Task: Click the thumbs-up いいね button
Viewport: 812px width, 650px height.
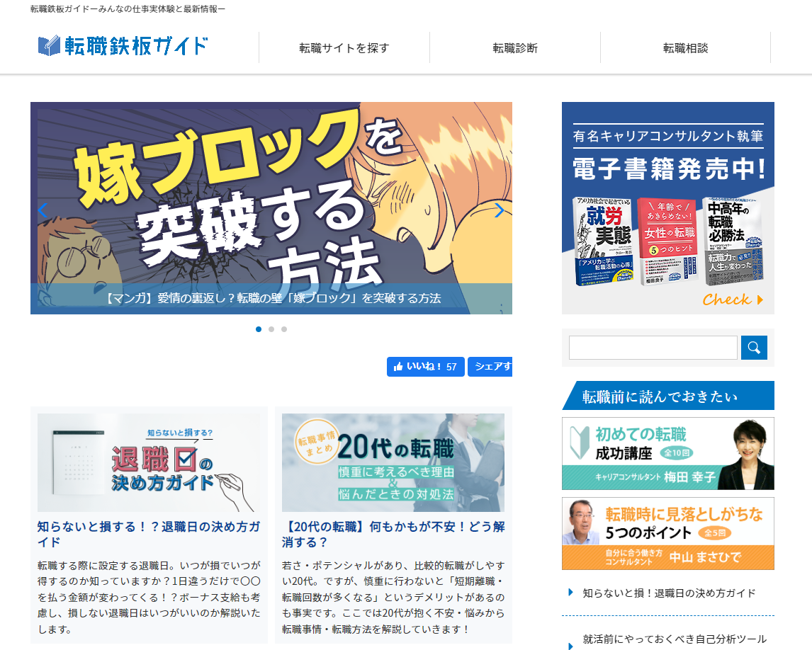Action: pyautogui.click(x=425, y=366)
